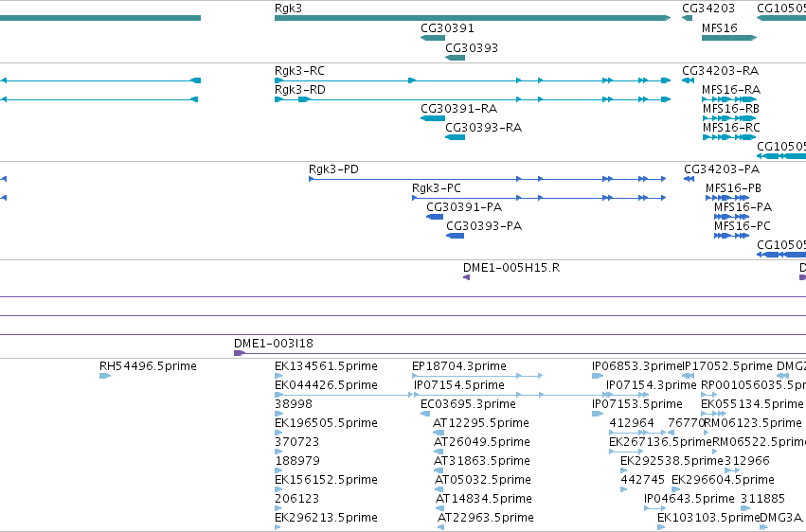Click the IP04643.5prime label
Screen dimensions: 806x532
(690, 500)
